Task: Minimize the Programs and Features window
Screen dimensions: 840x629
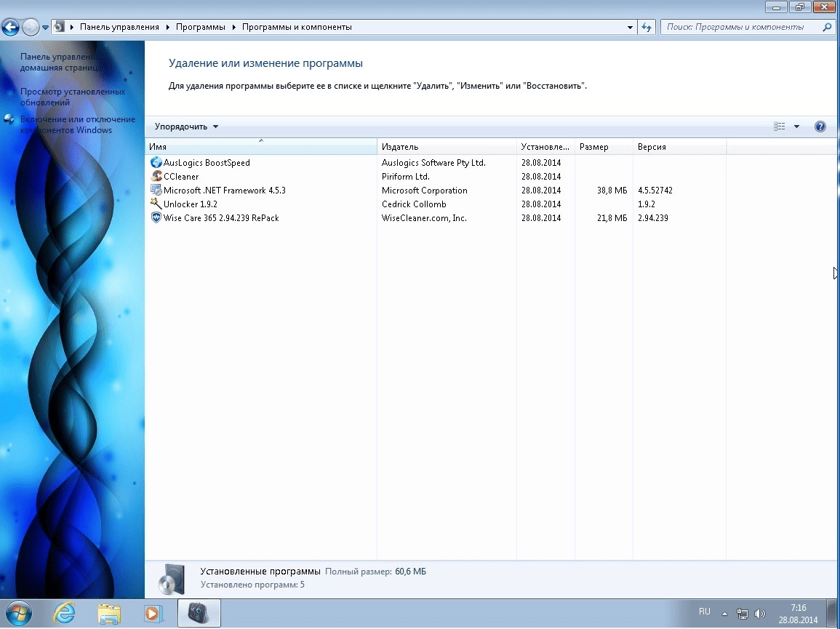Action: (x=776, y=7)
